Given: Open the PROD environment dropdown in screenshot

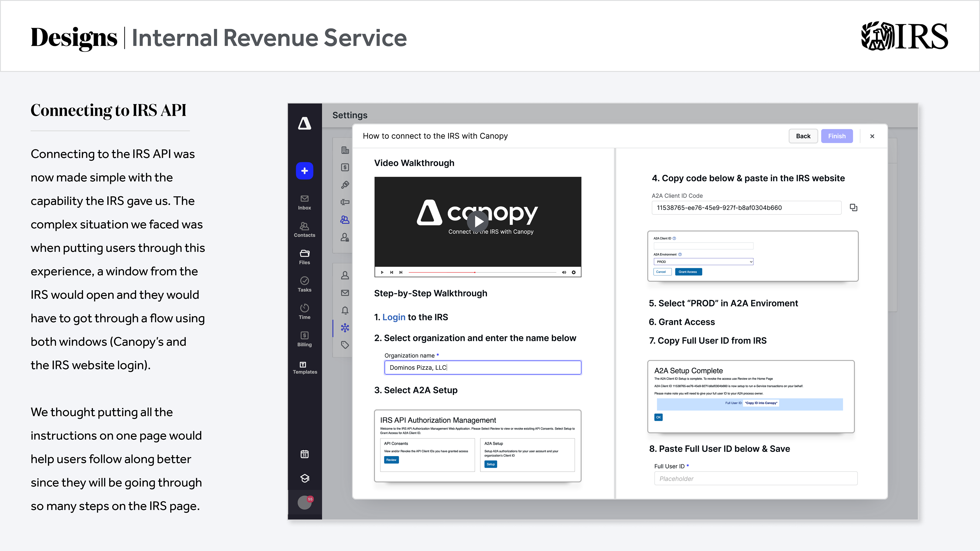Looking at the screenshot, I should click(x=703, y=262).
